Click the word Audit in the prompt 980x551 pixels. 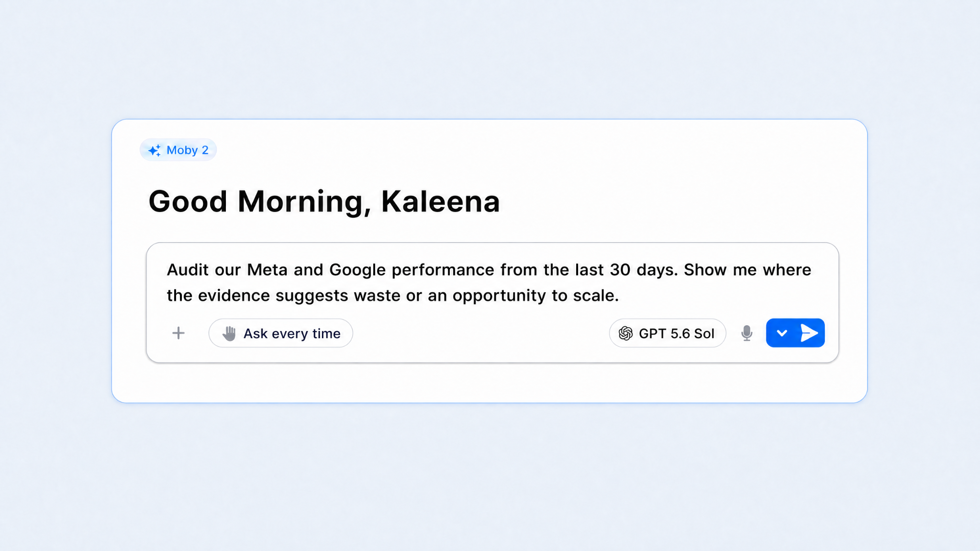188,270
